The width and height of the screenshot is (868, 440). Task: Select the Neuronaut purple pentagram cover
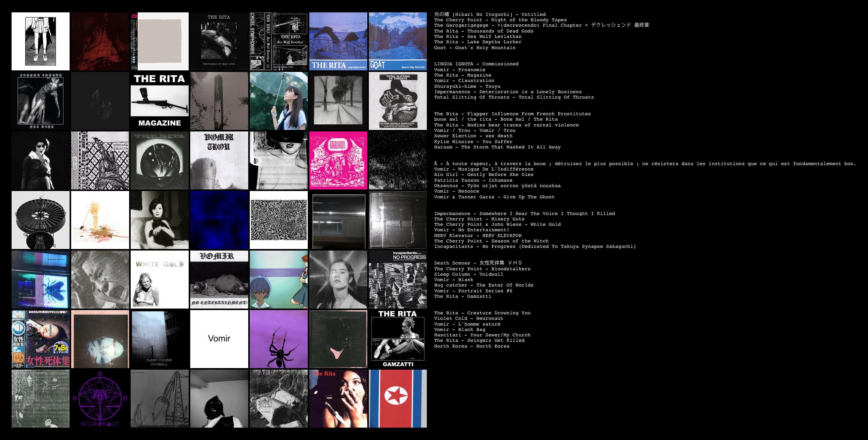100,398
